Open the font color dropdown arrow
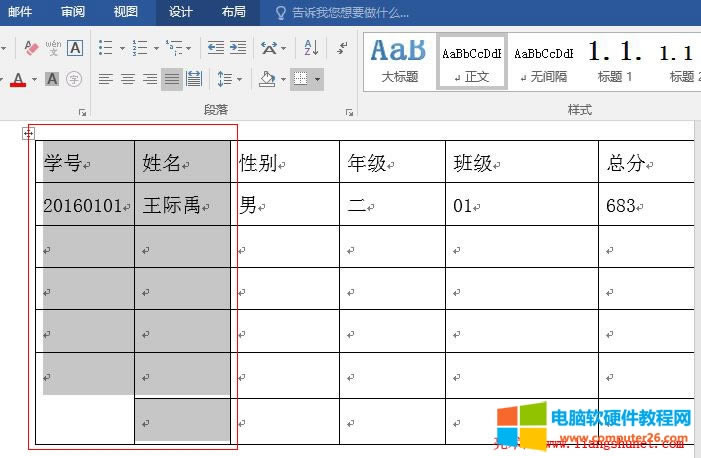The width and height of the screenshot is (701, 458). (34, 80)
